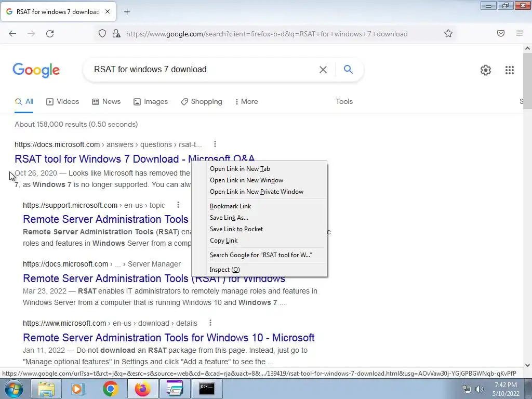532x399 pixels.
Task: Open options for microsoft.com download details result
Action: pos(210,323)
